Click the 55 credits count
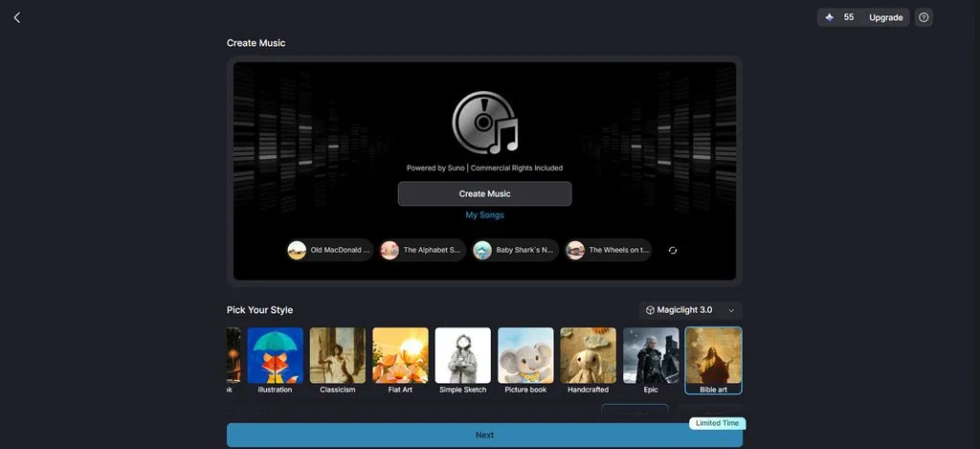 tap(849, 17)
